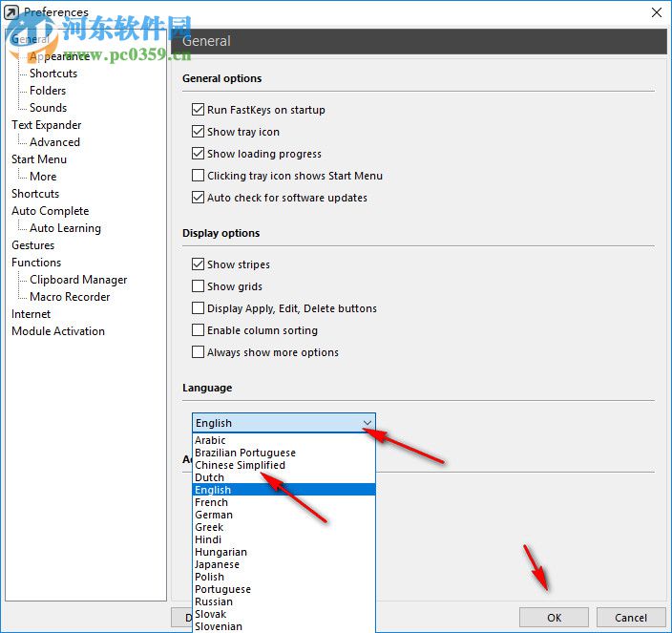Toggle Show loading progress checkbox
This screenshot has height=633, width=672.
tap(198, 153)
